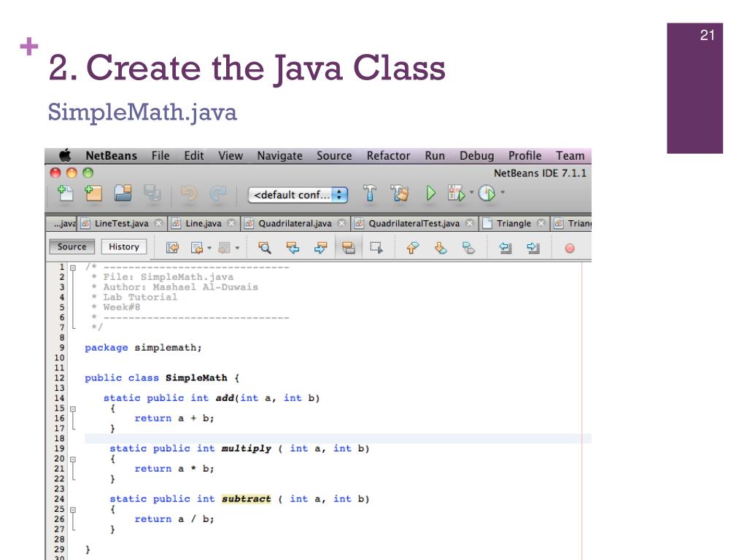Image resolution: width=747 pixels, height=560 pixels.
Task: Switch to the Triangle tab
Action: click(514, 223)
